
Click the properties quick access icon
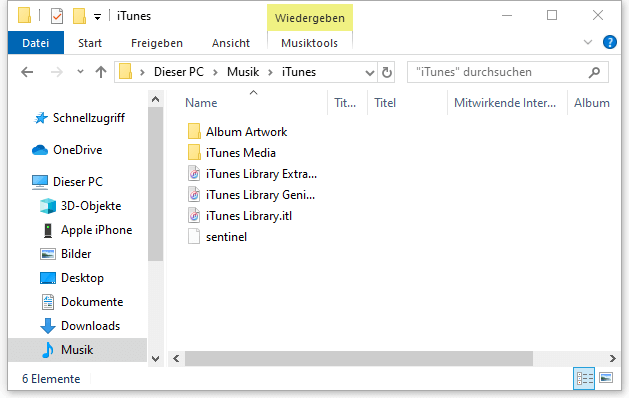57,16
